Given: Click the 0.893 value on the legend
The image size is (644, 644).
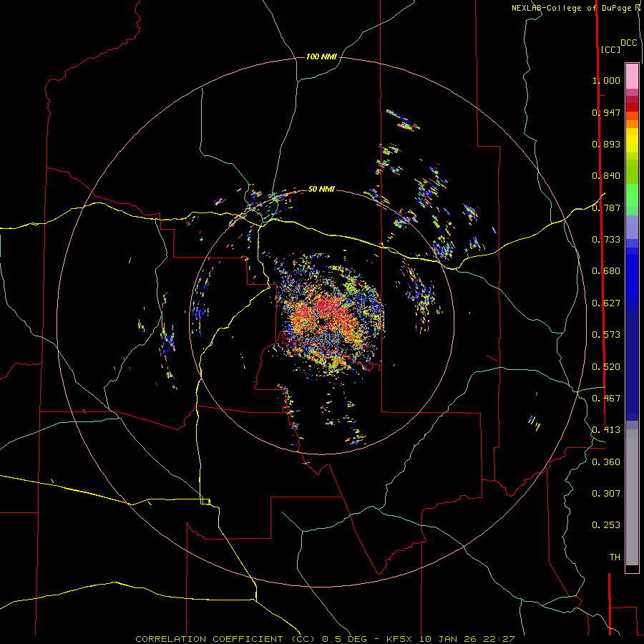Looking at the screenshot, I should click(606, 144).
